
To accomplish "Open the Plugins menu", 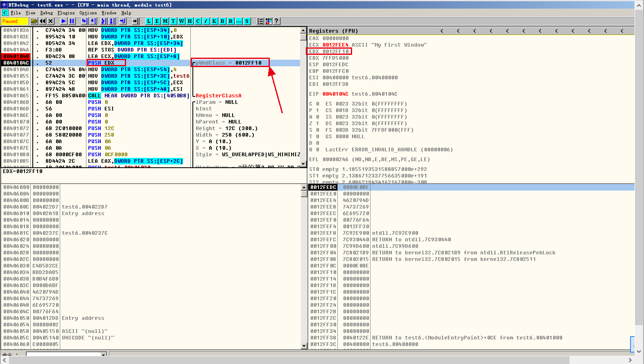I will coord(66,13).
